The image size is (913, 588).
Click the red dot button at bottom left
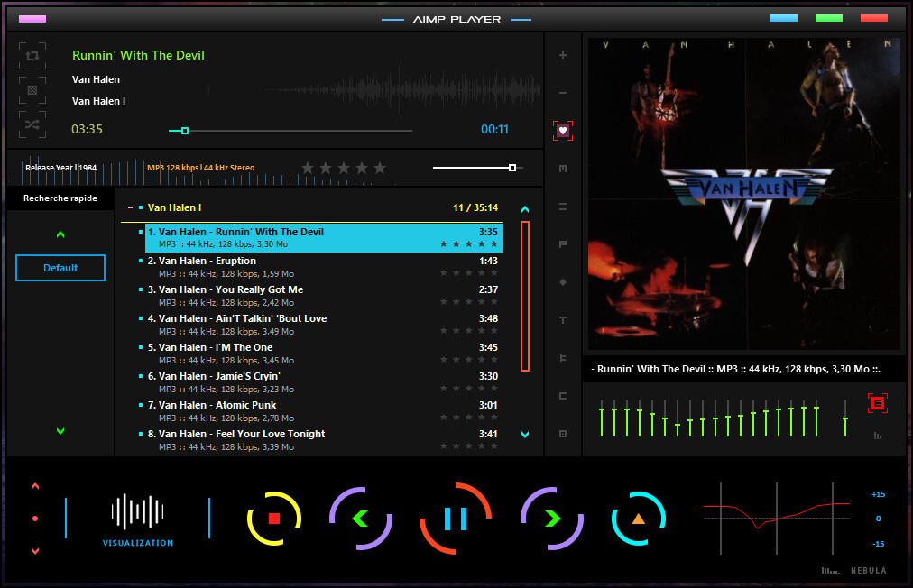[x=35, y=519]
